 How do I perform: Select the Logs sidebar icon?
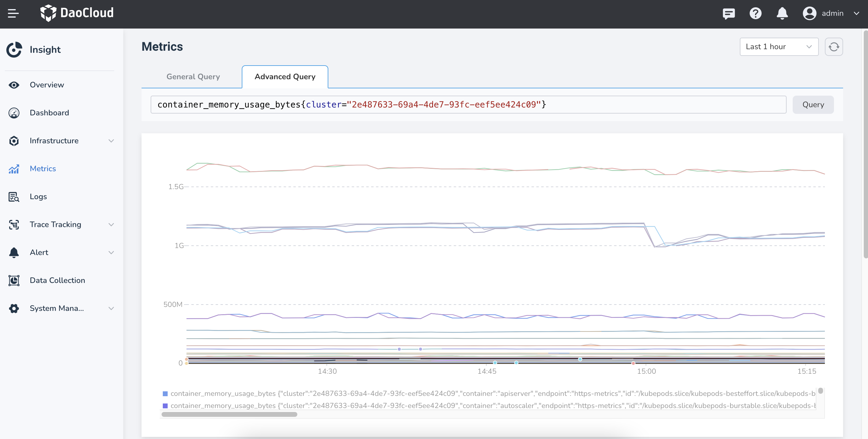pyautogui.click(x=13, y=197)
